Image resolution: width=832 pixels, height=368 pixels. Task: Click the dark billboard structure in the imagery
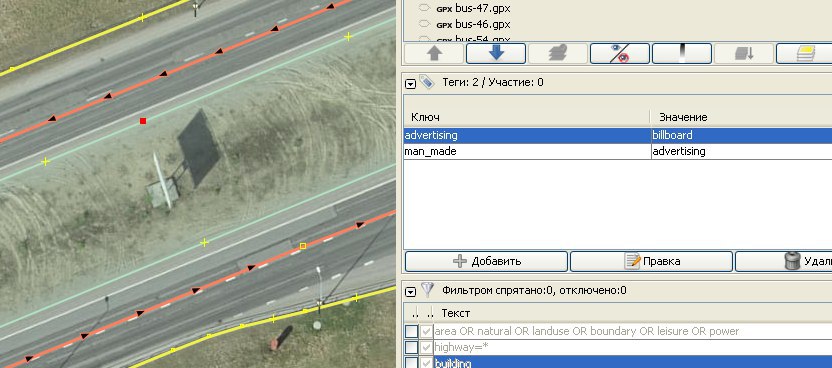click(198, 147)
